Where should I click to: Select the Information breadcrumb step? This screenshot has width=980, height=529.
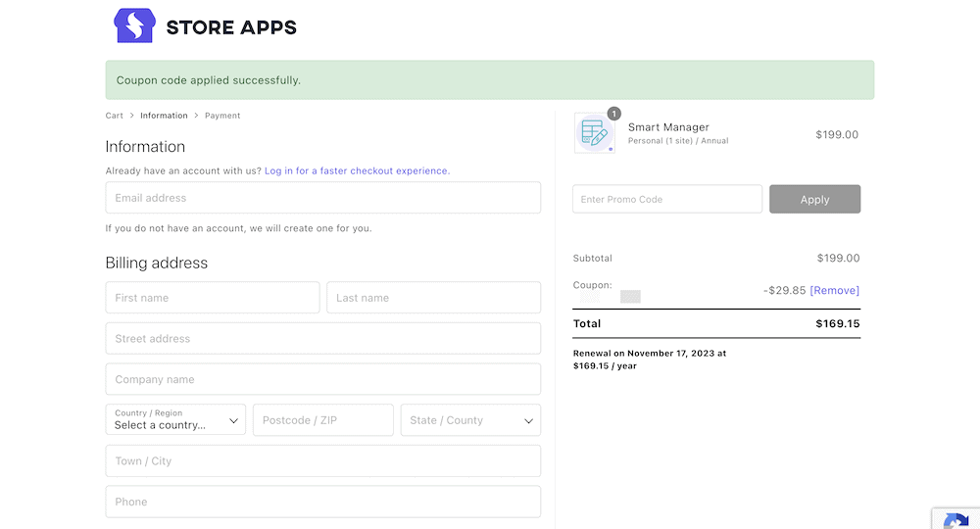tap(164, 116)
